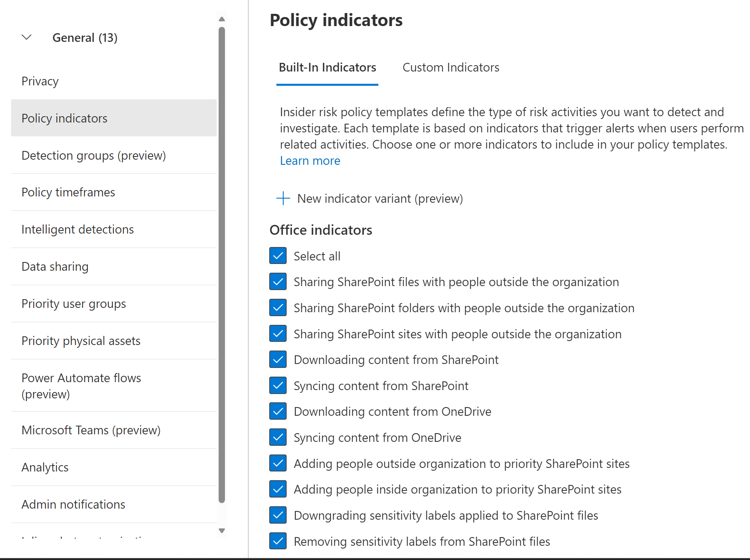Open Privacy settings in sidebar
The width and height of the screenshot is (750, 560).
click(x=40, y=81)
